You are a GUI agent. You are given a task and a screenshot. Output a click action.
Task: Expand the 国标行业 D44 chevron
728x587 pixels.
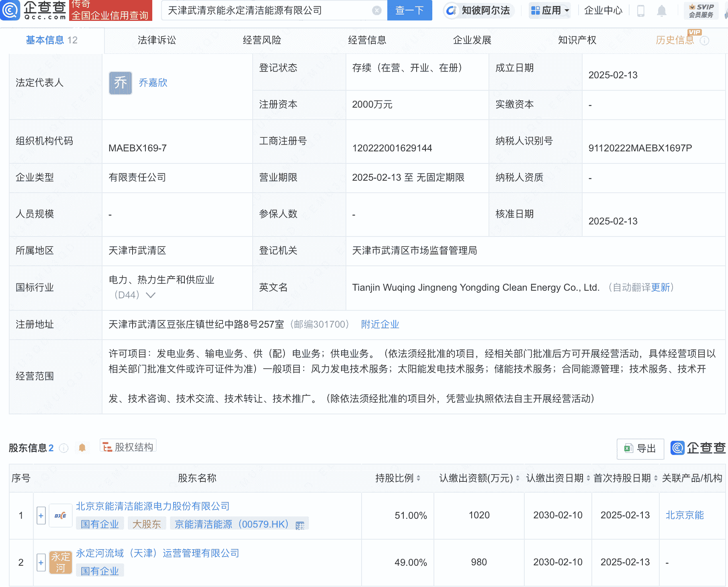pos(150,296)
